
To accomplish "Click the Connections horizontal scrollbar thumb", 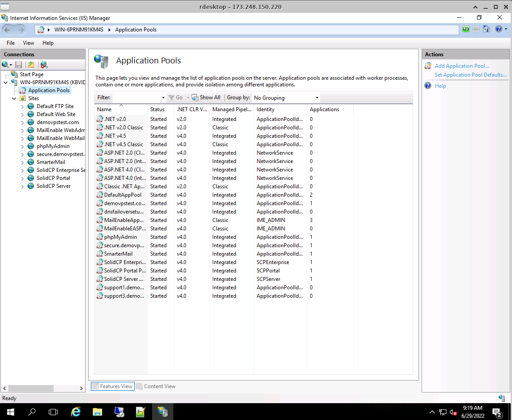I will [31, 389].
